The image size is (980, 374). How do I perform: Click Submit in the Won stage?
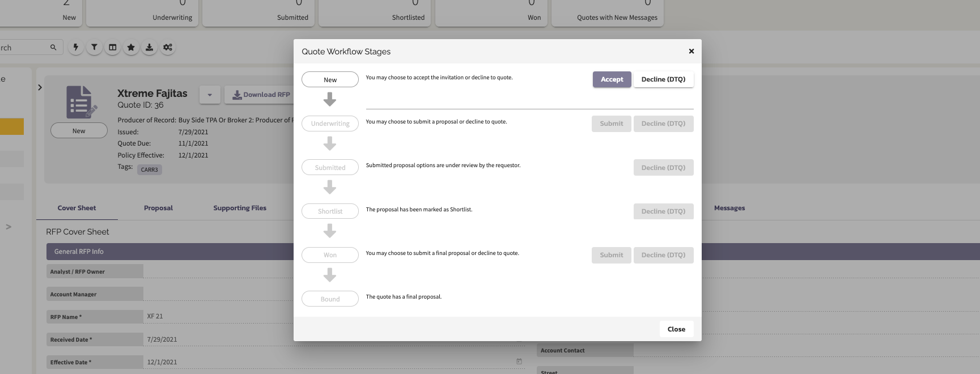(x=611, y=255)
